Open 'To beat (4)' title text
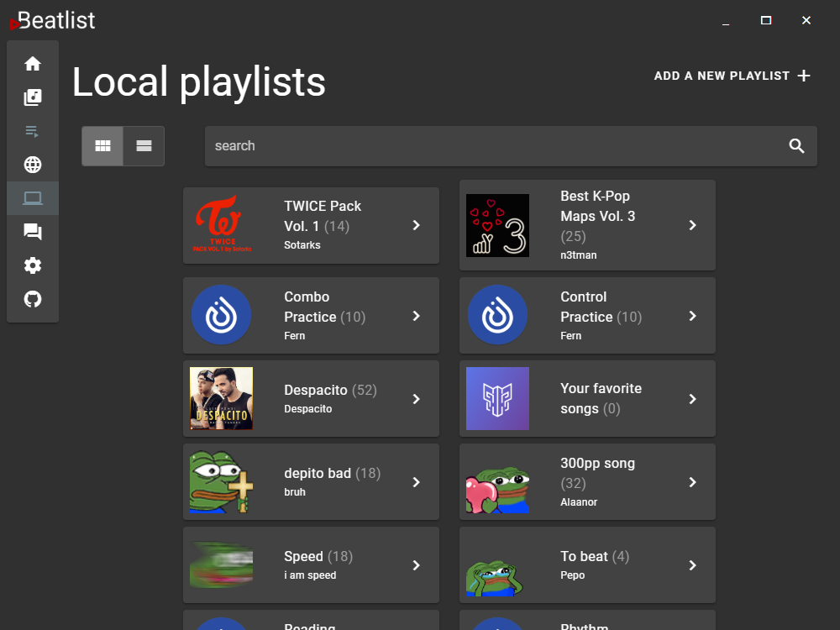 (x=595, y=556)
